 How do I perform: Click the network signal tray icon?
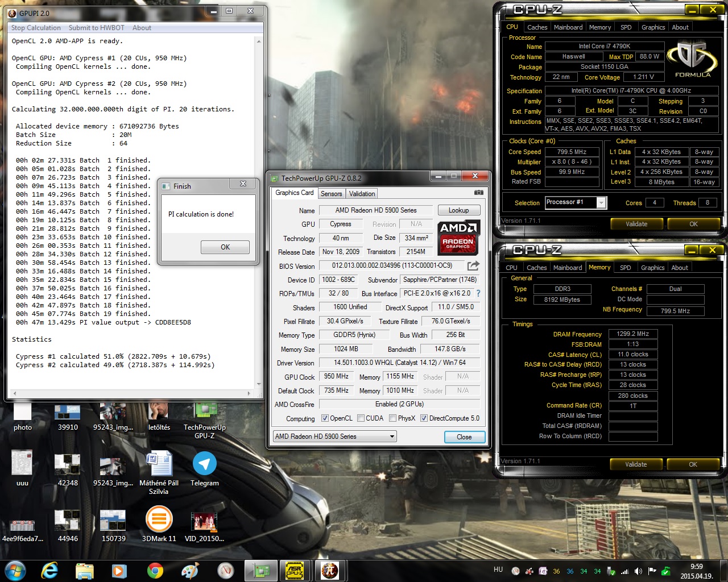pos(624,571)
